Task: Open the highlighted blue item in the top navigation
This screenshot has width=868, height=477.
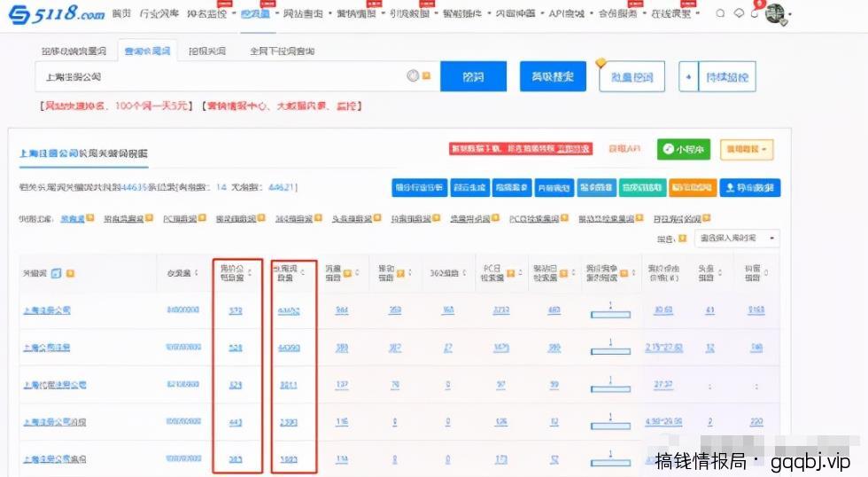Action: pyautogui.click(x=255, y=13)
